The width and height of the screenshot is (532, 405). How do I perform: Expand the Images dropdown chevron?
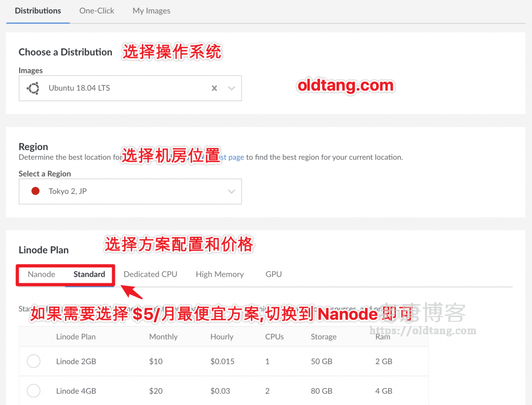(x=232, y=88)
